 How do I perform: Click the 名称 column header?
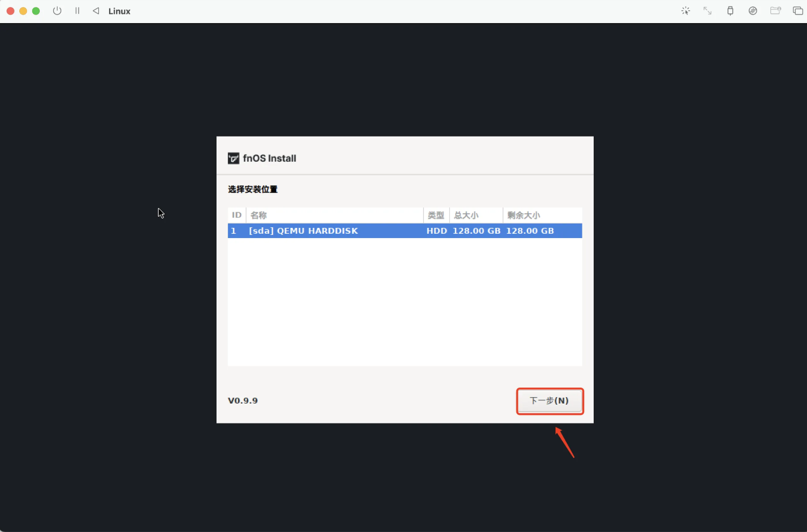tap(335, 215)
